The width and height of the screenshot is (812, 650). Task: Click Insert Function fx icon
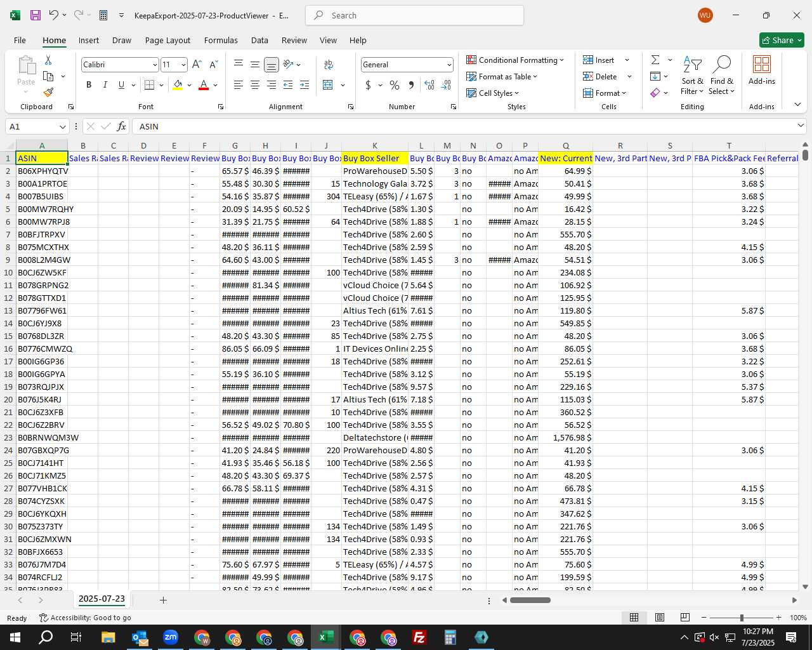[x=121, y=126]
